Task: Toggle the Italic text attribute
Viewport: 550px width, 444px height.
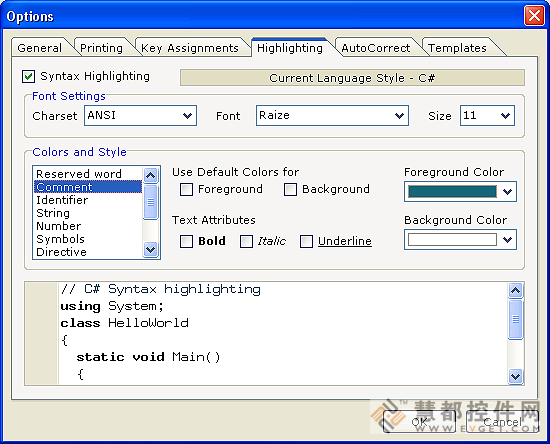Action: click(x=246, y=241)
